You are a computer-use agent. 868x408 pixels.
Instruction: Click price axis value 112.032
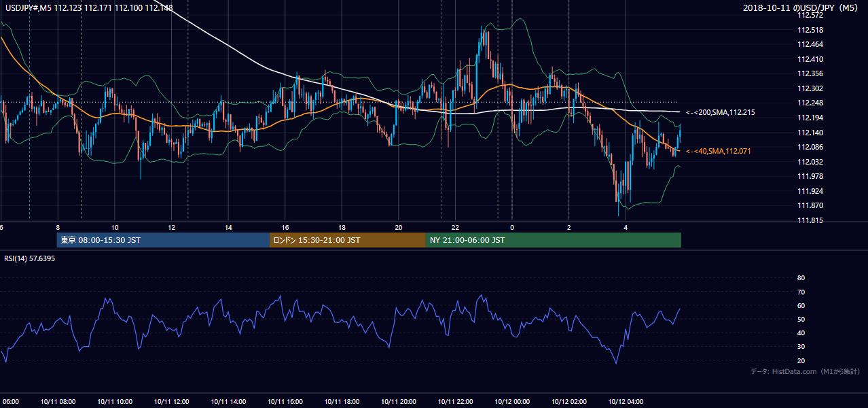810,162
